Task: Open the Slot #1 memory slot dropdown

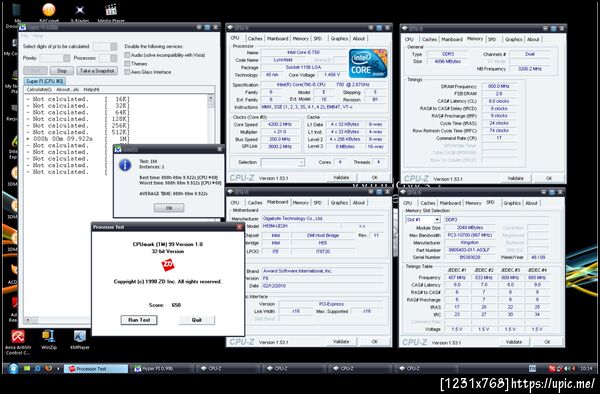Action: coord(437,220)
